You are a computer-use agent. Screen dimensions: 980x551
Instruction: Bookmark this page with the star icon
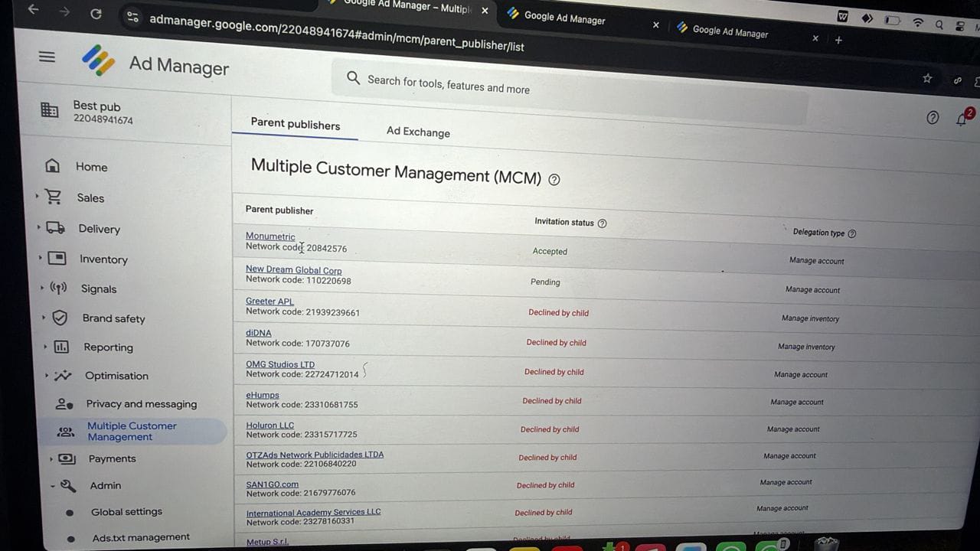(x=927, y=78)
